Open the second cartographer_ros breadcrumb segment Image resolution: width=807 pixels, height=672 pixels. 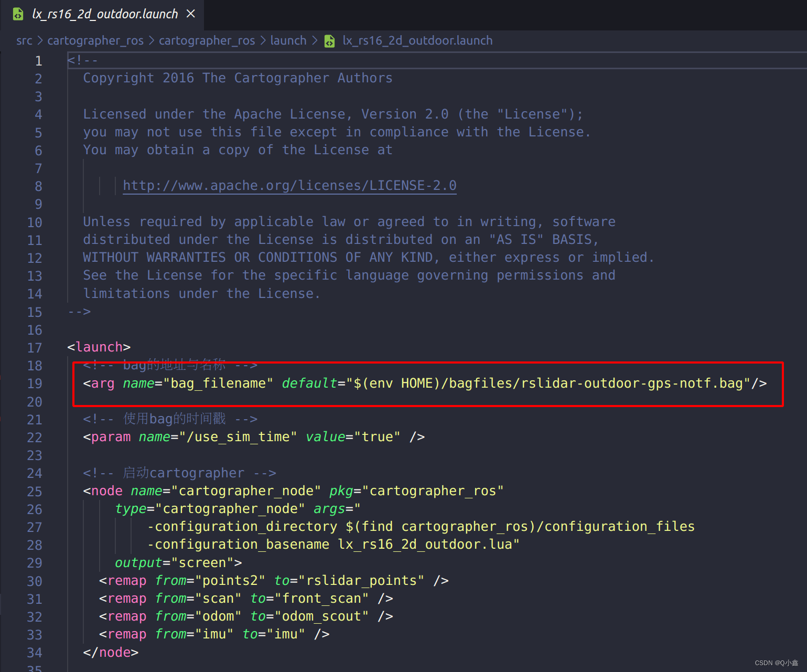[x=207, y=41]
